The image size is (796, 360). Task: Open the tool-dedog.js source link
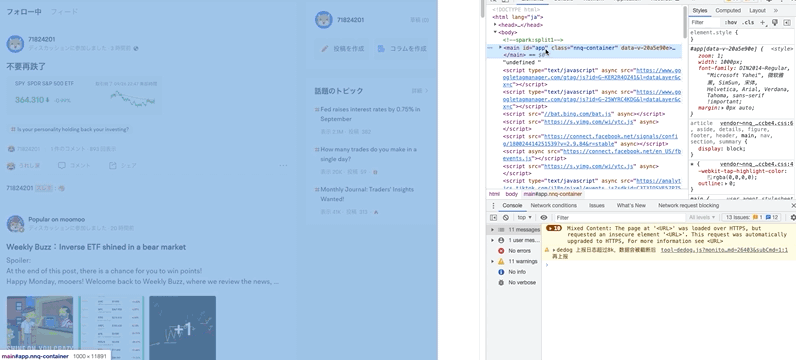pyautogui.click(x=724, y=250)
